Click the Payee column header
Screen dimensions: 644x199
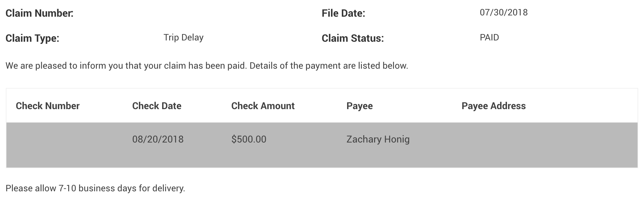click(359, 106)
